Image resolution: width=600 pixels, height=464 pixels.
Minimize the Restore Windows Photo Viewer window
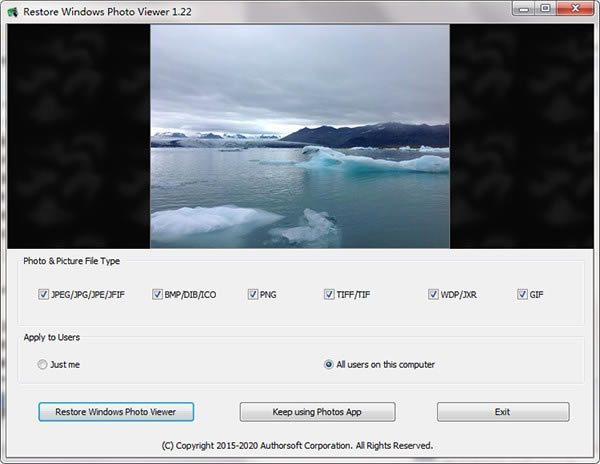click(x=524, y=8)
